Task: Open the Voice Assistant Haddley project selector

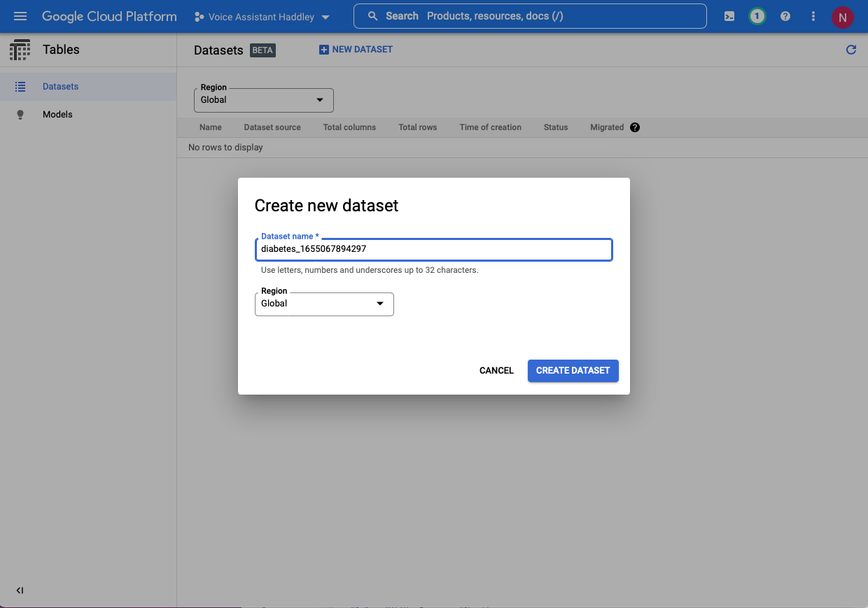Action: 262,17
